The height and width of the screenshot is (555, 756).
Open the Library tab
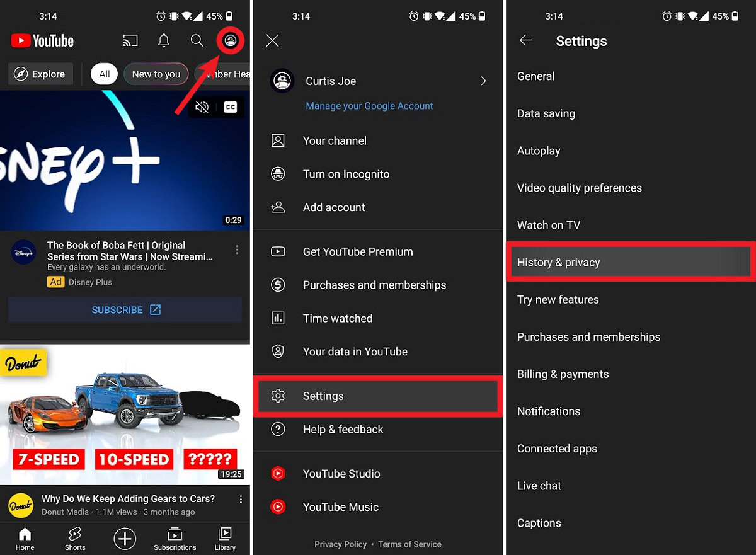(225, 539)
